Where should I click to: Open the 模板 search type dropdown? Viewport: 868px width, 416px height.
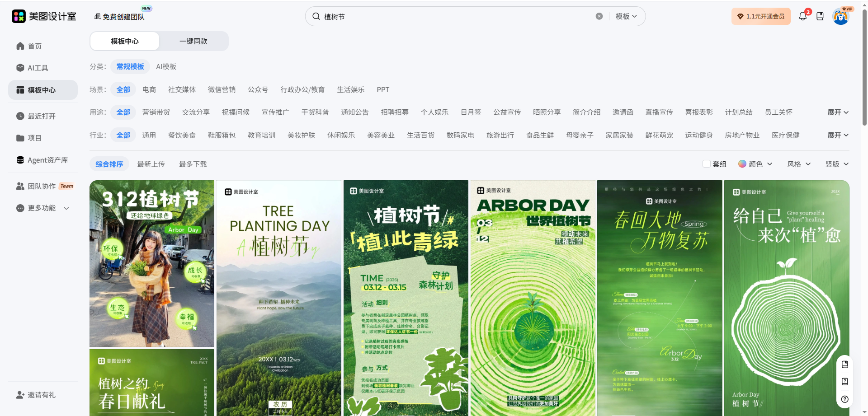(626, 16)
